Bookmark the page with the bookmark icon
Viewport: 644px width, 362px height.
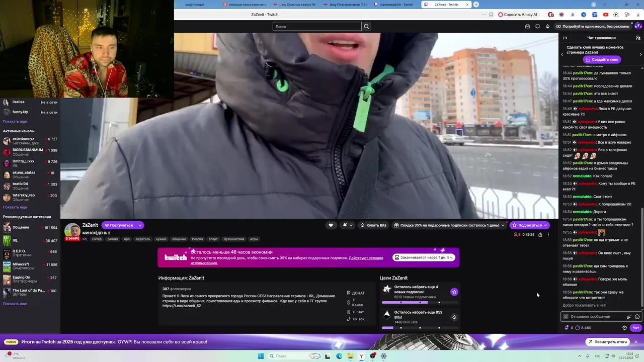[x=491, y=15]
